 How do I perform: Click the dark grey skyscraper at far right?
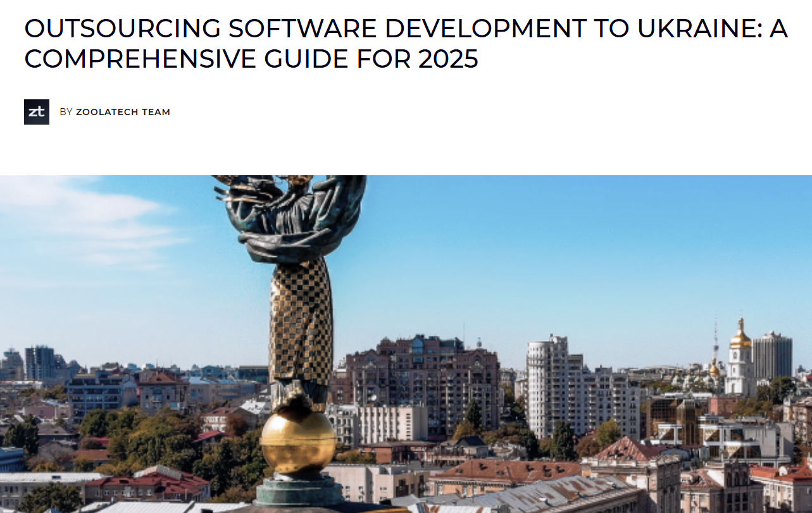tap(772, 355)
